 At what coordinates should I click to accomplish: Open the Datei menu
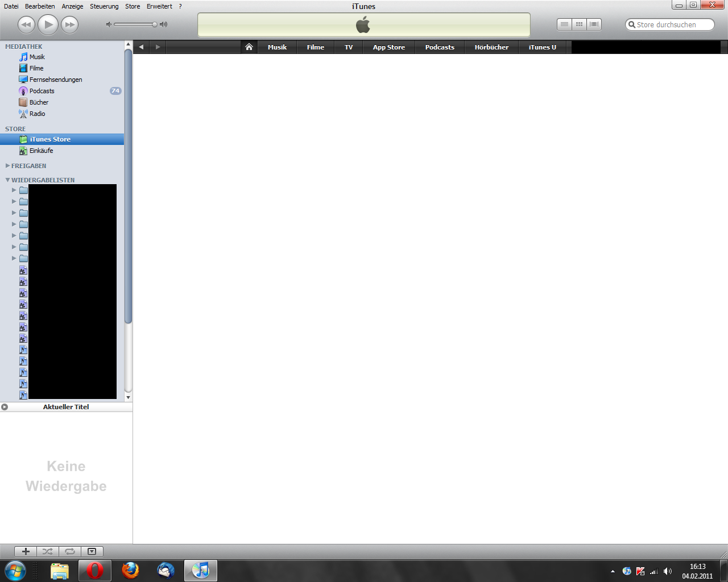(x=11, y=6)
